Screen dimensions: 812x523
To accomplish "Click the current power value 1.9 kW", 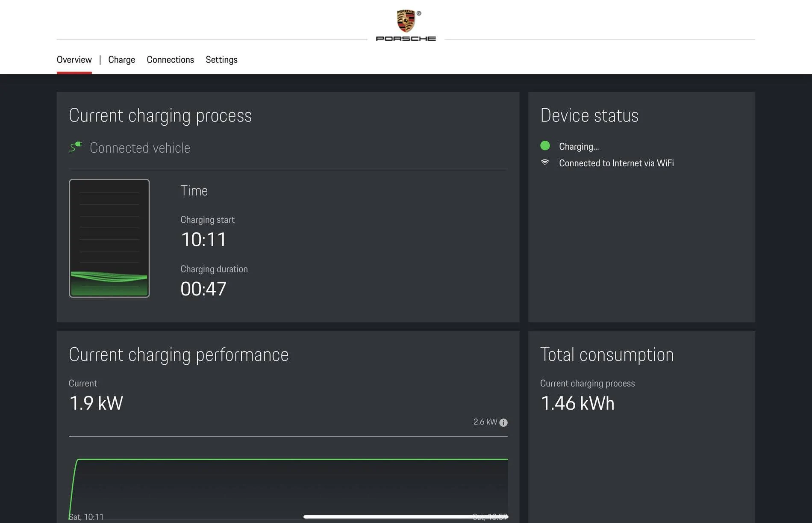I will pyautogui.click(x=96, y=403).
